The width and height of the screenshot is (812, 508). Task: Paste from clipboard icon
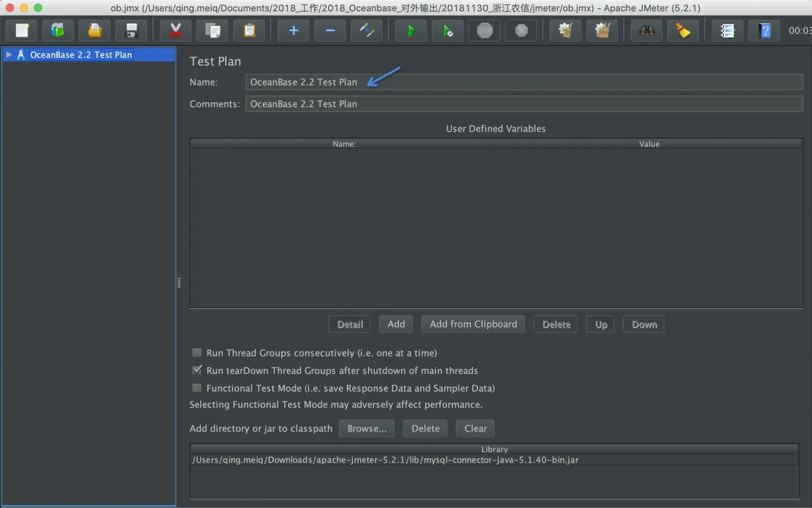[249, 30]
